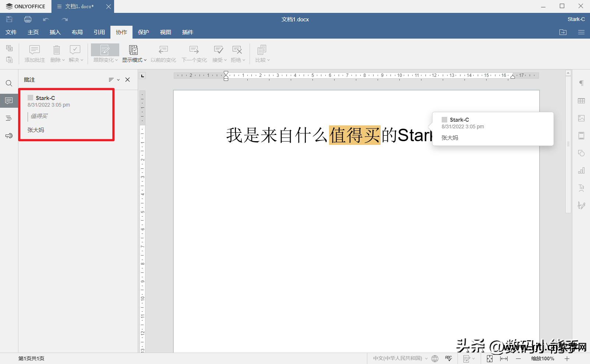Toggle the comments sidebar panel icon
The width and height of the screenshot is (590, 364).
click(x=9, y=100)
